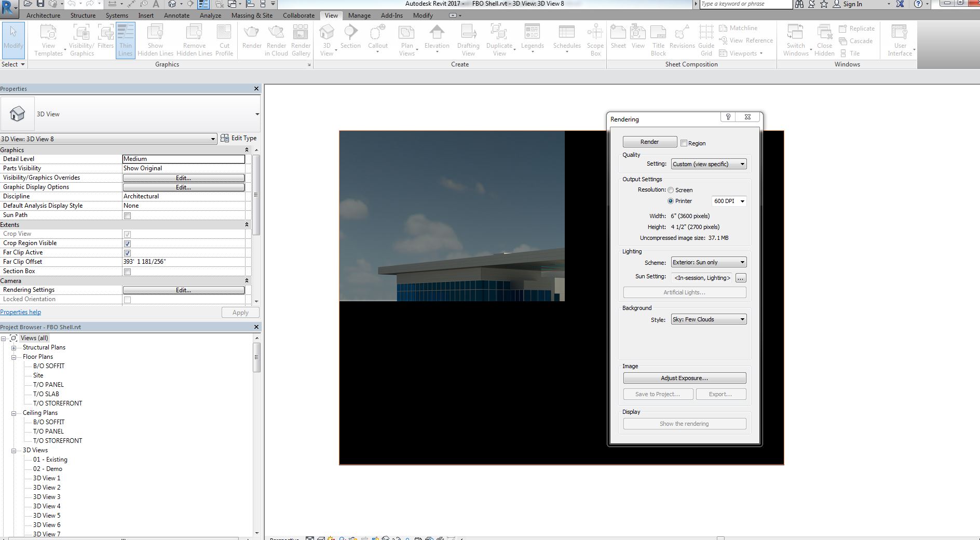Viewport: 980px width, 540px height.
Task: Switch to the Manage ribbon tab
Action: (359, 16)
